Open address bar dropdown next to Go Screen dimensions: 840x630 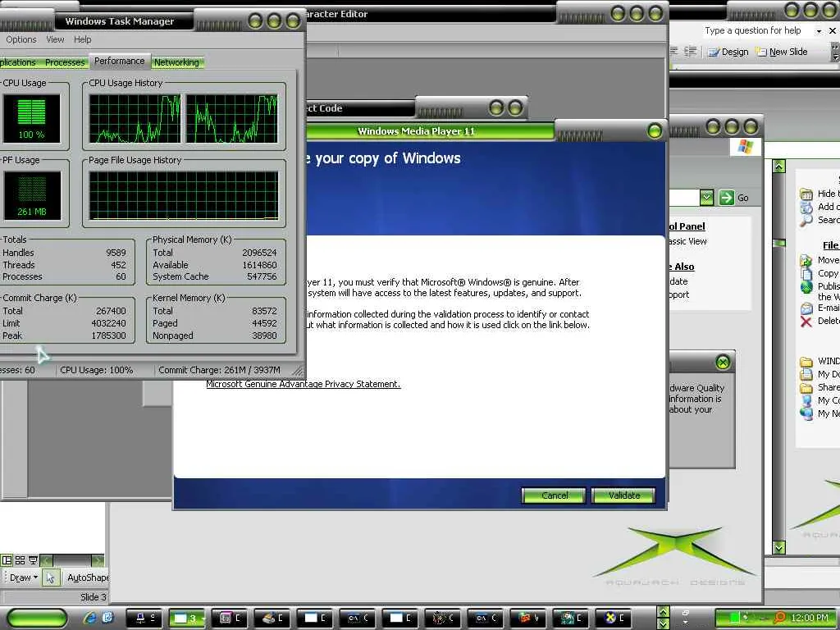[706, 198]
